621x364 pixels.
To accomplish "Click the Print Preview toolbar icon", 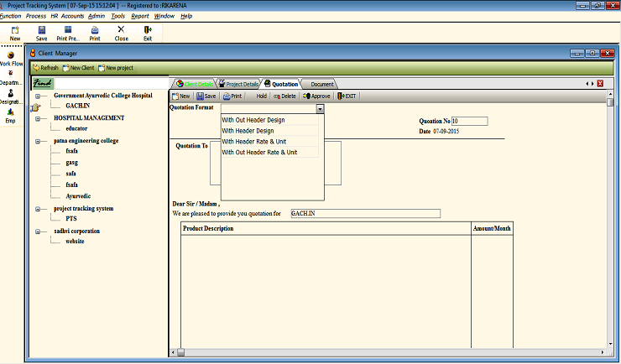I will [68, 33].
